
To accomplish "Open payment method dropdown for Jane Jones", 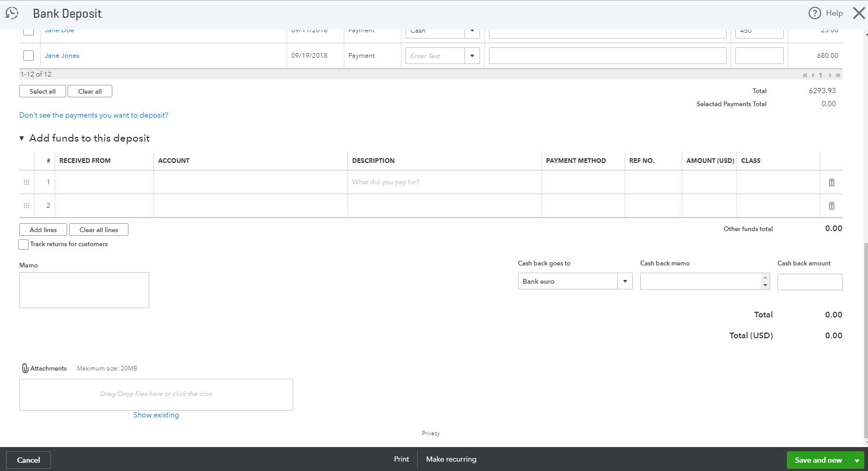I will 472,55.
